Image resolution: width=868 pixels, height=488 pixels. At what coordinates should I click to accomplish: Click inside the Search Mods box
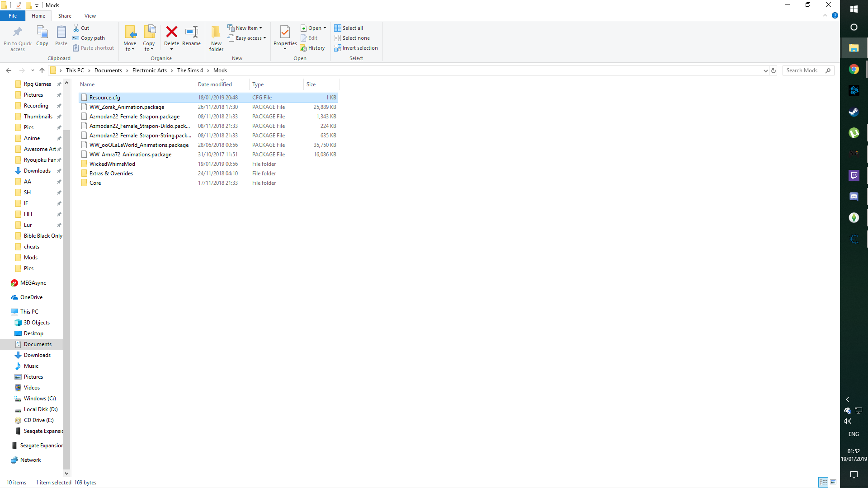[805, 70]
